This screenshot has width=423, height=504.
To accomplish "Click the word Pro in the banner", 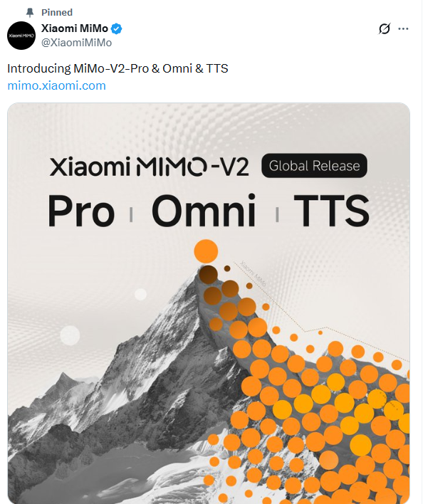I will pos(81,211).
